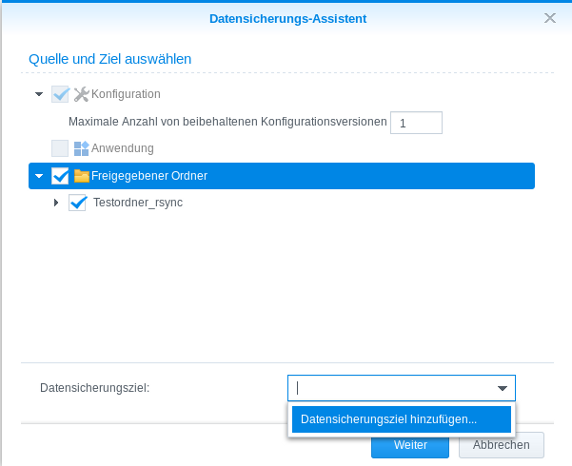This screenshot has height=466, width=572.
Task: Collapse the Konfiguration section
Action: click(39, 94)
